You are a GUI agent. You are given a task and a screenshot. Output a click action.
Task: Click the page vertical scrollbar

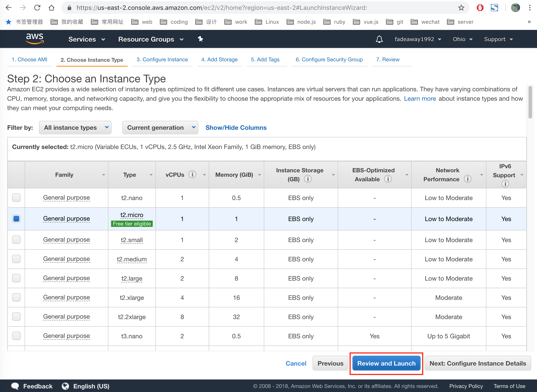point(530,102)
